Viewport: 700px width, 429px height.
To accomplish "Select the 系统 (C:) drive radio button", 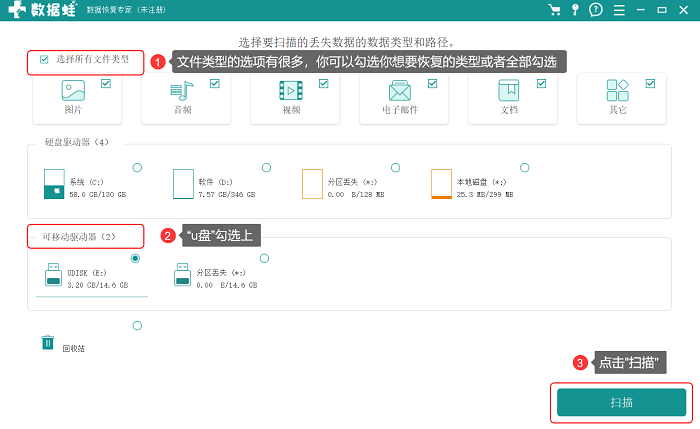I will coord(137,168).
